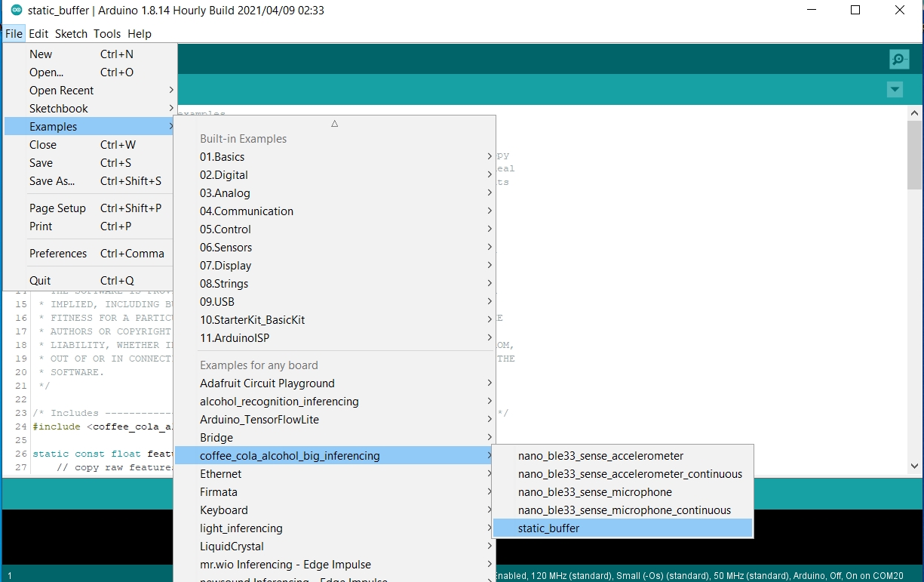This screenshot has height=582, width=924.
Task: Expand the 01.Basics examples
Action: click(x=335, y=157)
